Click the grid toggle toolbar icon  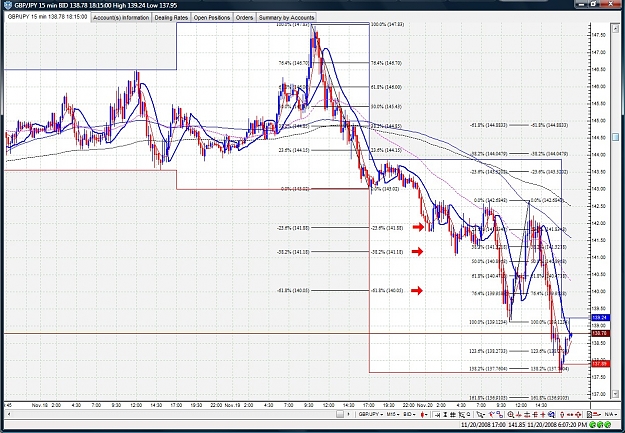pos(452,414)
